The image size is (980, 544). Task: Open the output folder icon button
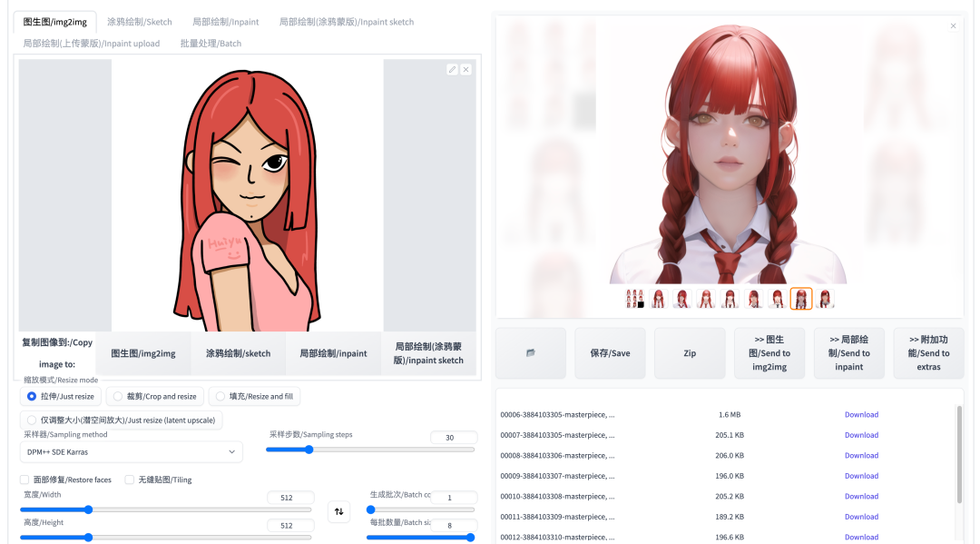(x=531, y=353)
